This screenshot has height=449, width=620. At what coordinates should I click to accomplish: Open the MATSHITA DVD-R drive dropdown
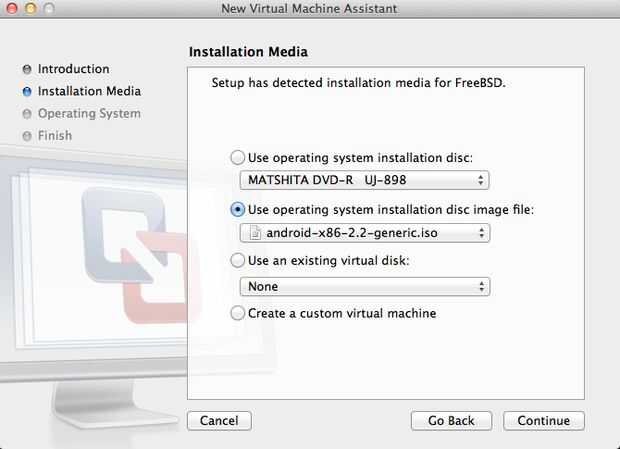pyautogui.click(x=364, y=181)
